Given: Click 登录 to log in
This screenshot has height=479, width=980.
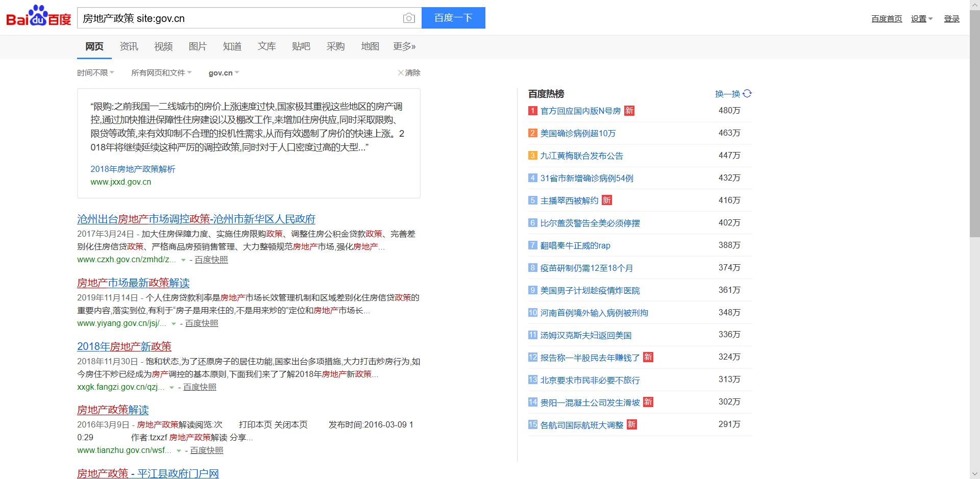Looking at the screenshot, I should click(951, 18).
